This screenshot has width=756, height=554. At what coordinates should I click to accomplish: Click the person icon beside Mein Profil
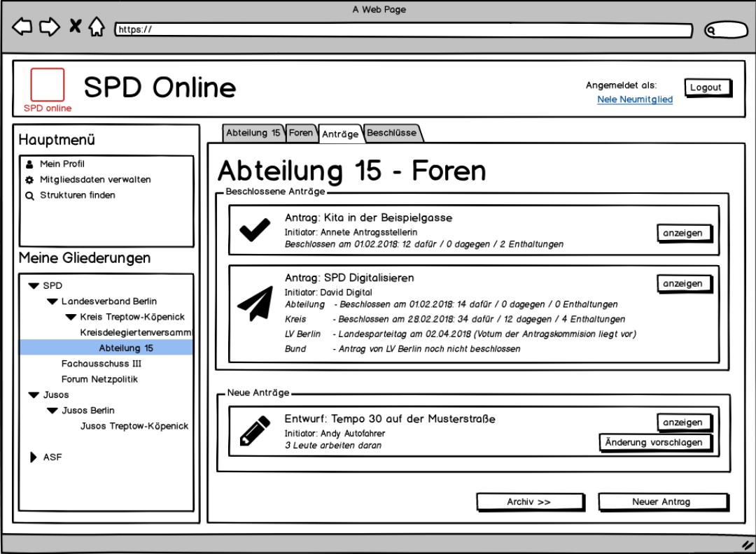(x=29, y=164)
